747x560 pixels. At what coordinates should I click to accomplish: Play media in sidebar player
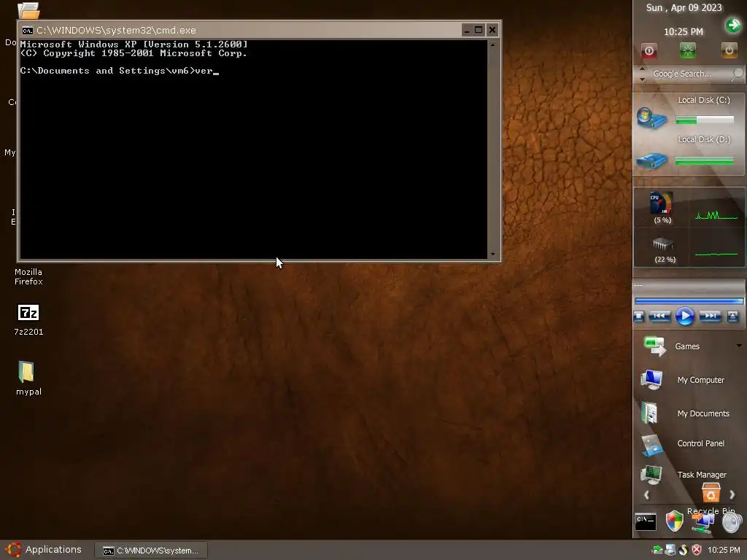684,316
